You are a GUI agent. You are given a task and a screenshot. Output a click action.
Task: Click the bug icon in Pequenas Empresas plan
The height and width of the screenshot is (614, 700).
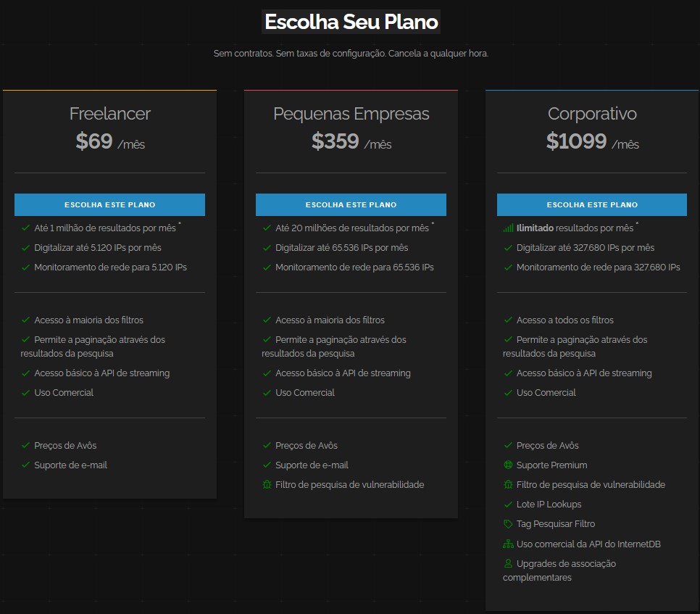(x=267, y=485)
